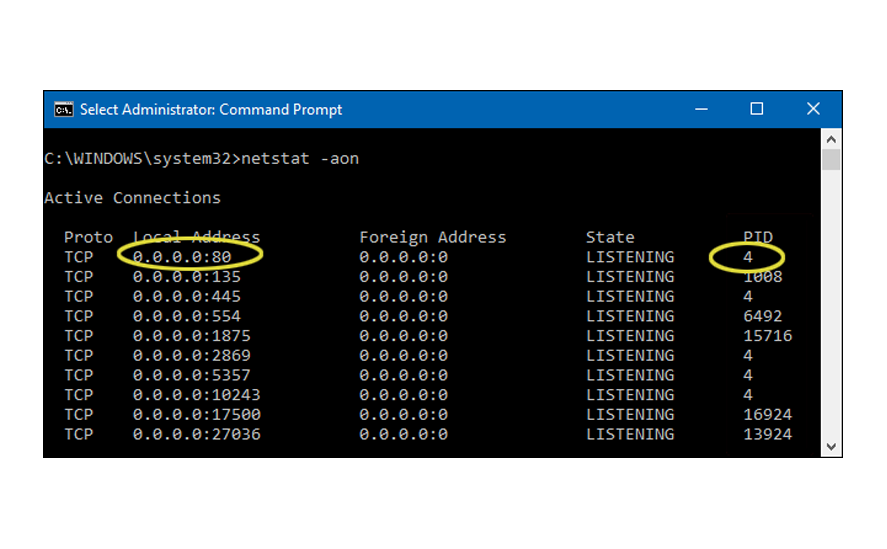The image size is (887, 549).
Task: Click the 'Foreign Address' column header
Action: pyautogui.click(x=433, y=237)
